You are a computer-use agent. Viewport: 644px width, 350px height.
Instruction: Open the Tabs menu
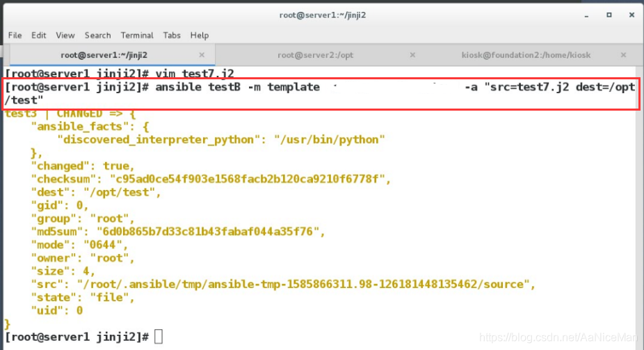(x=172, y=35)
